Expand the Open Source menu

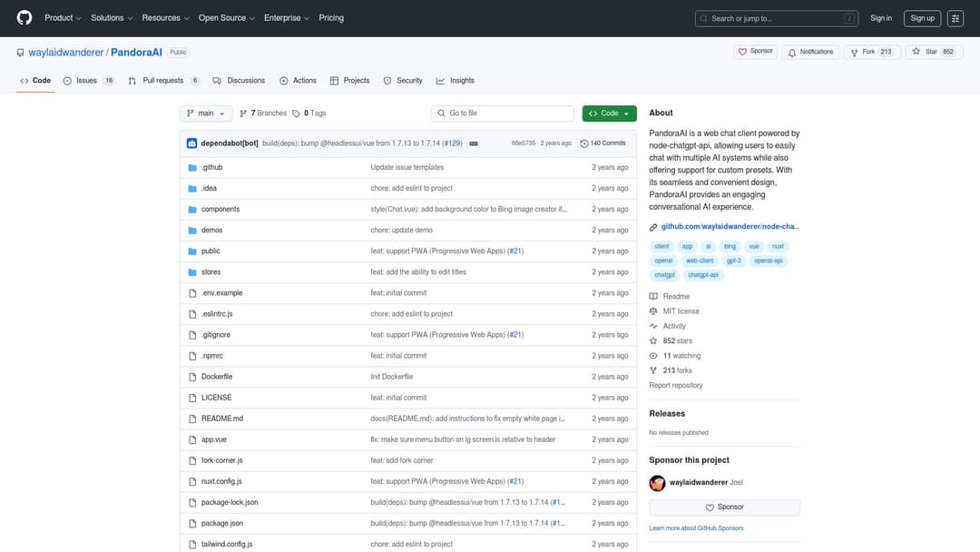[x=226, y=18]
